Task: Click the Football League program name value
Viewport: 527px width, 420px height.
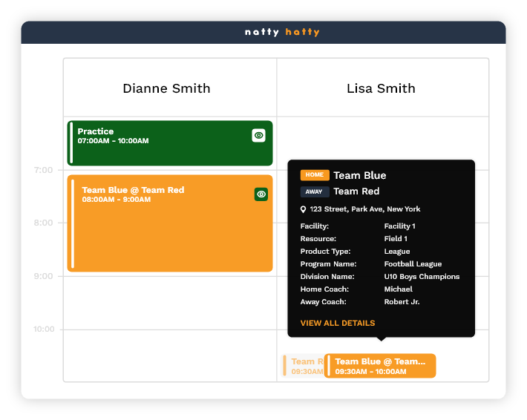Action: [x=413, y=264]
